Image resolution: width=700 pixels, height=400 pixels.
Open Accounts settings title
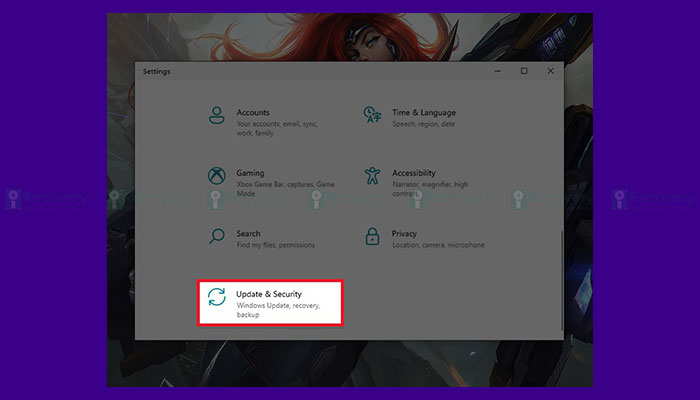(253, 112)
